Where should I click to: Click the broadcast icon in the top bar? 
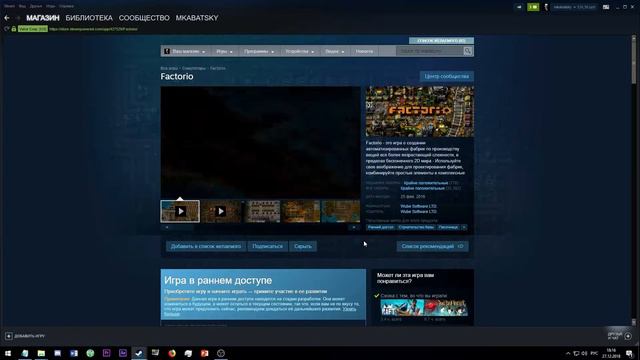(x=519, y=7)
